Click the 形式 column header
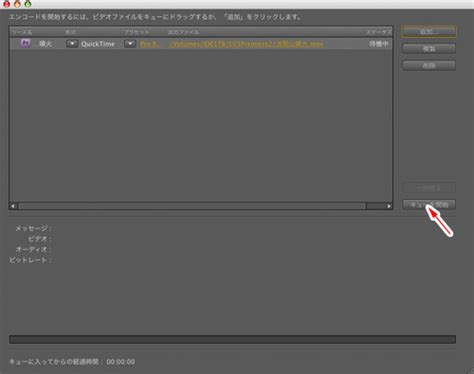474x374 pixels. point(71,32)
